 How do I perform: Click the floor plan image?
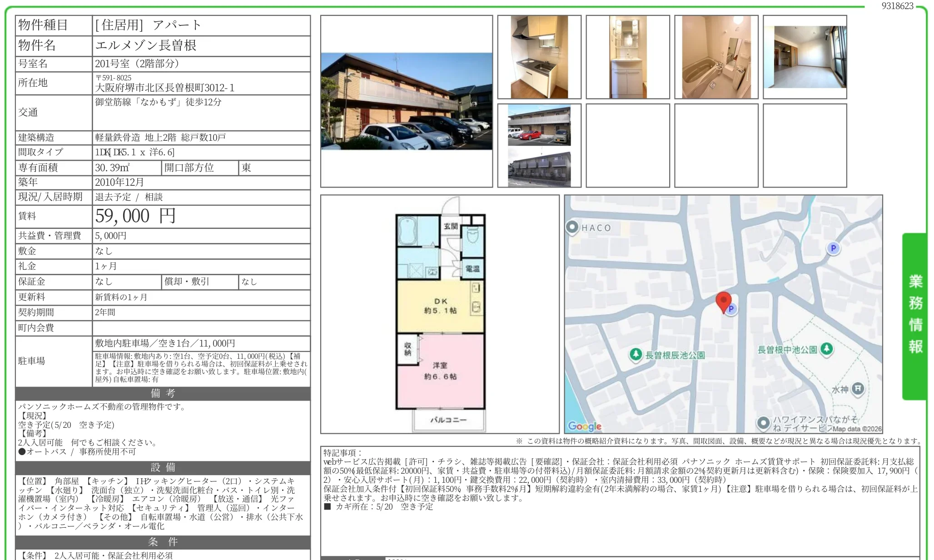pyautogui.click(x=440, y=314)
